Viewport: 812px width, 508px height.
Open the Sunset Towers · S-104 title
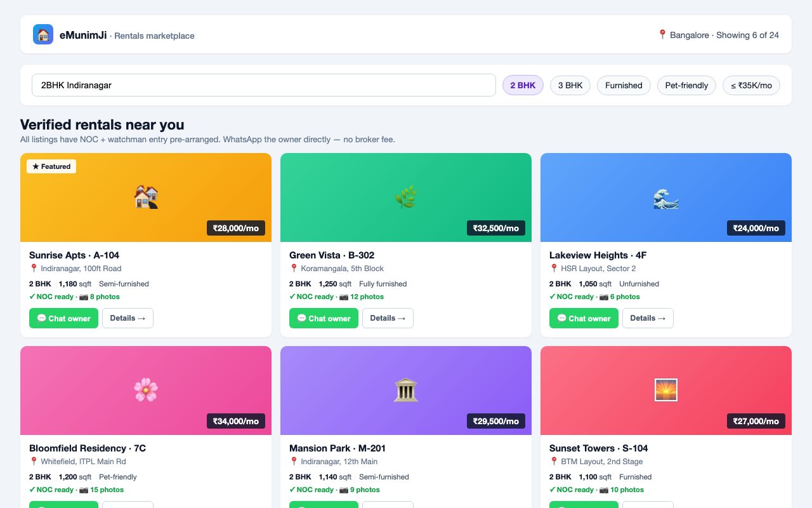pyautogui.click(x=599, y=448)
